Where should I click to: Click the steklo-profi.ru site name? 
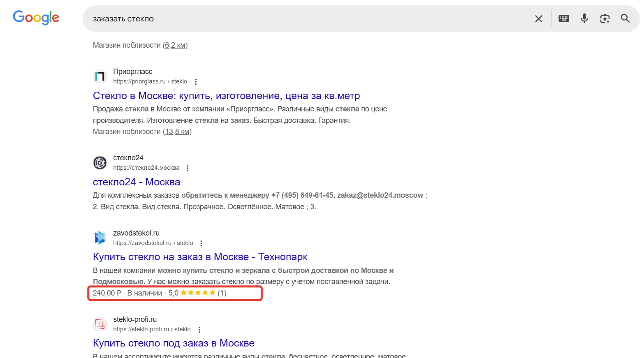pyautogui.click(x=135, y=319)
